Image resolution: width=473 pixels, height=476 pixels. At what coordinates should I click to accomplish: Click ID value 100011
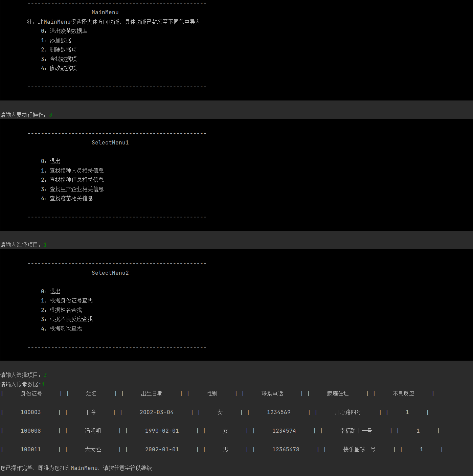(x=31, y=449)
